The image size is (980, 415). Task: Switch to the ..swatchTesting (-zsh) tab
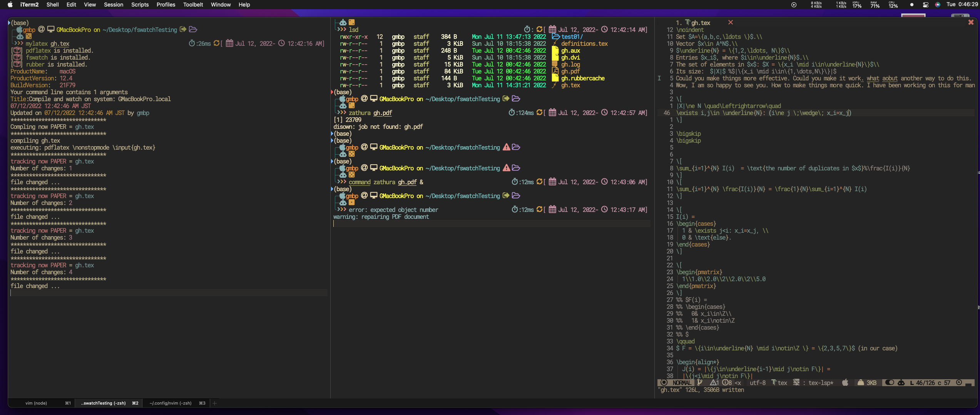(109, 403)
